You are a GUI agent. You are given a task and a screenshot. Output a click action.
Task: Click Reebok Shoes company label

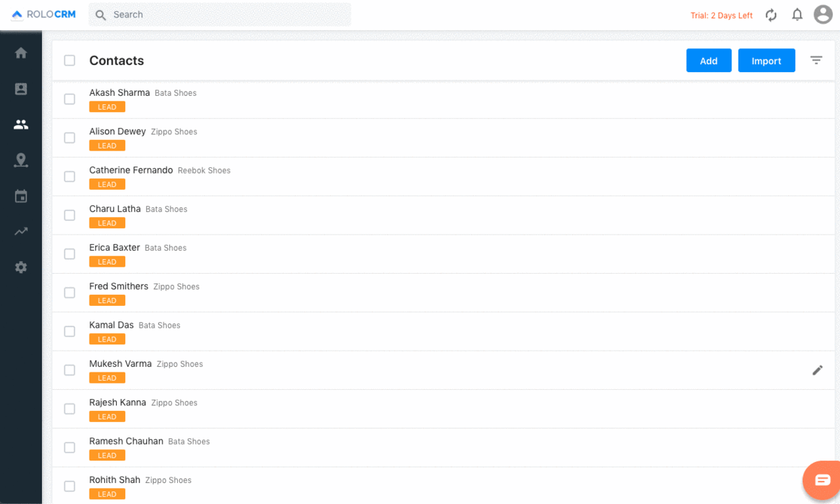coord(204,170)
